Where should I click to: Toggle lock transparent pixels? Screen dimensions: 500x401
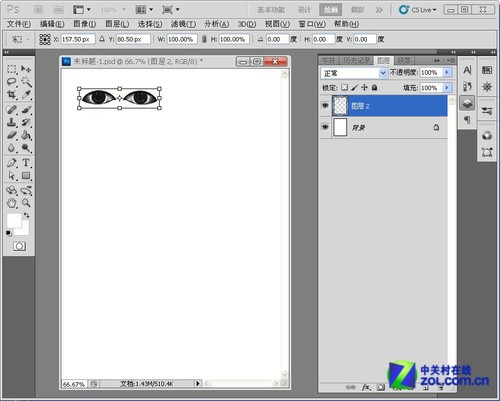click(x=344, y=87)
